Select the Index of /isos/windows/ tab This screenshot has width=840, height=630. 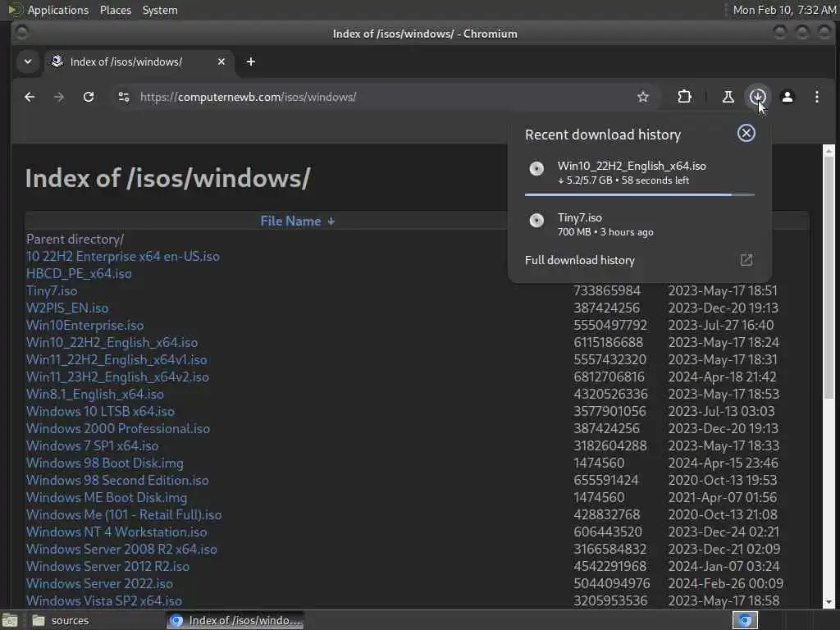(139, 62)
